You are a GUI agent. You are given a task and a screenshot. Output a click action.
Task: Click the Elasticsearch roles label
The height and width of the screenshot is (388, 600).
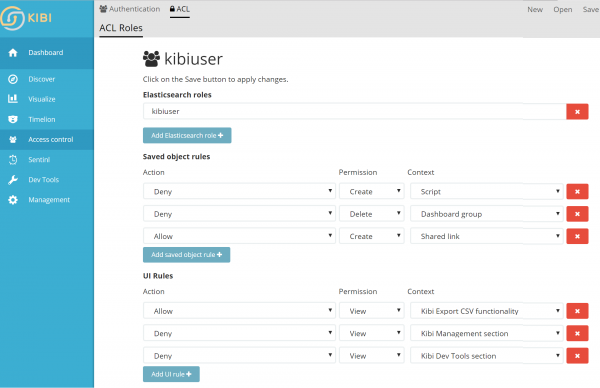tap(177, 95)
